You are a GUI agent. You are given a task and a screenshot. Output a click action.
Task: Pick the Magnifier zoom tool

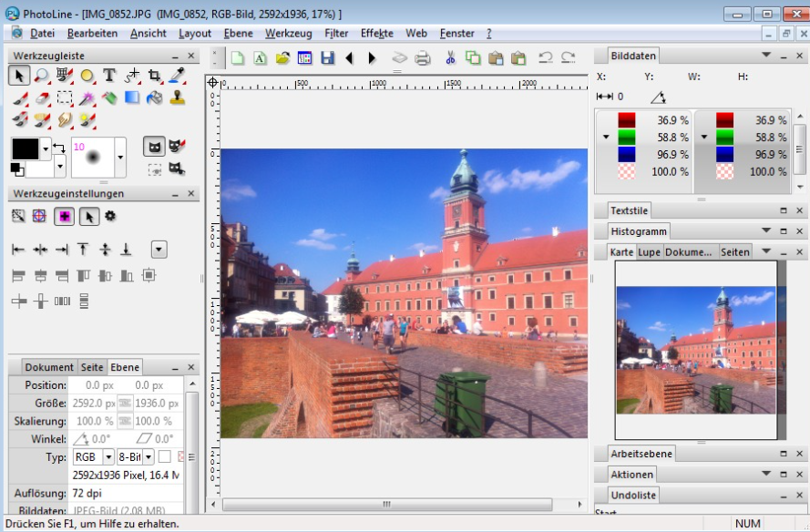(x=42, y=76)
